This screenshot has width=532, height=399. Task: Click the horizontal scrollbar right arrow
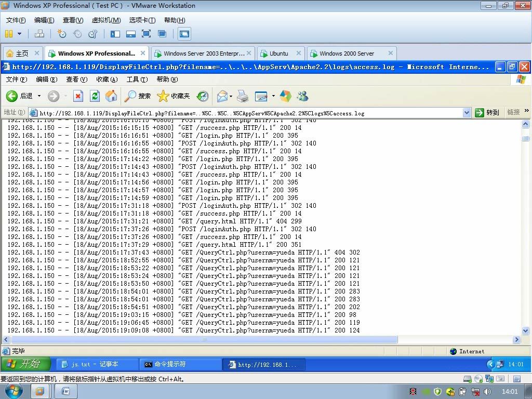pyautogui.click(x=516, y=339)
